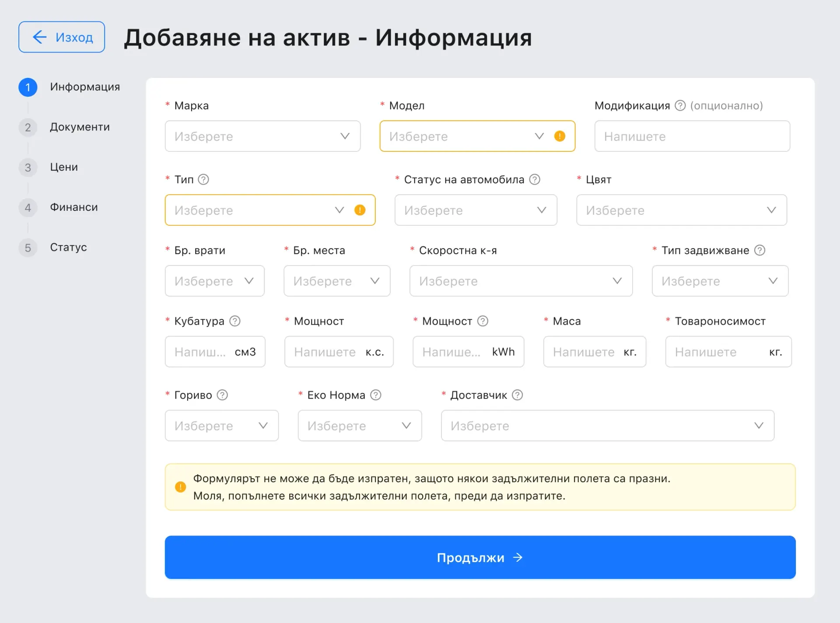This screenshot has height=623, width=840.
Task: Expand the Тип selection dropdown
Action: (270, 210)
